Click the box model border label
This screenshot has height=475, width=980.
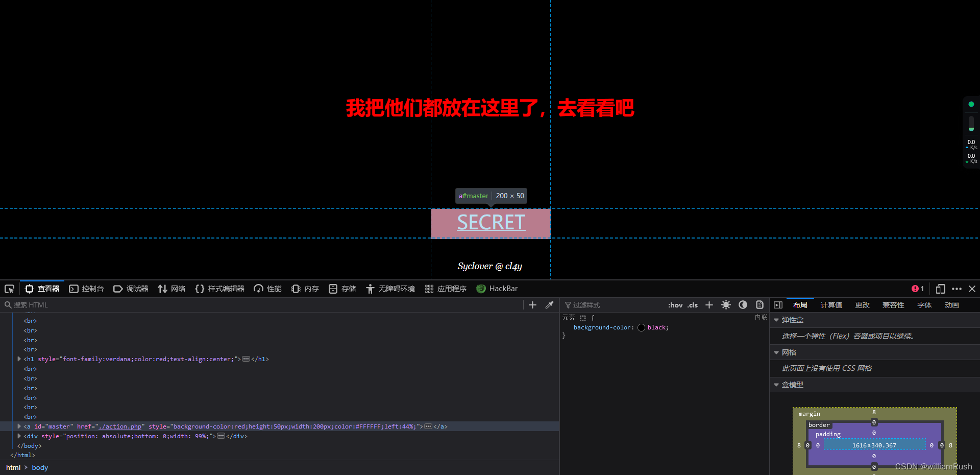click(819, 425)
